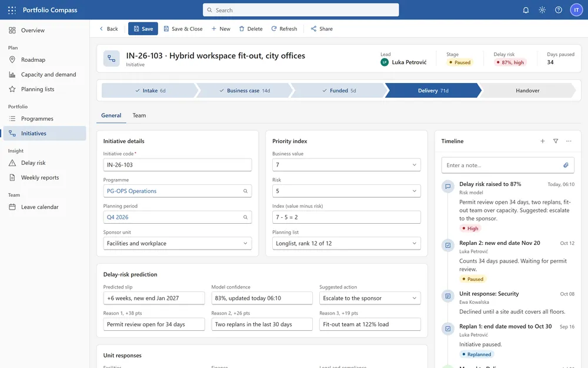
Task: Select the General tab
Action: pos(111,115)
